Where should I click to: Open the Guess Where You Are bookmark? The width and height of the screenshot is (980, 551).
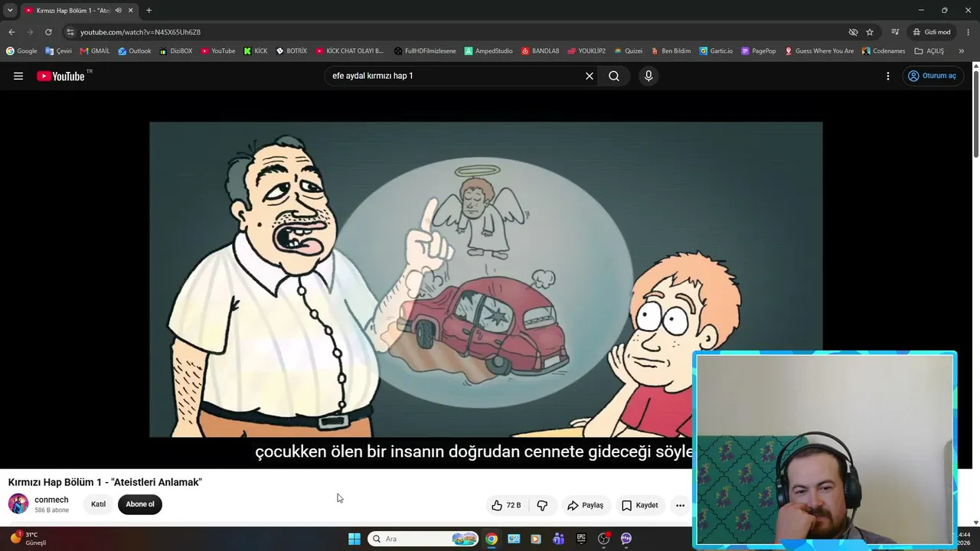819,51
